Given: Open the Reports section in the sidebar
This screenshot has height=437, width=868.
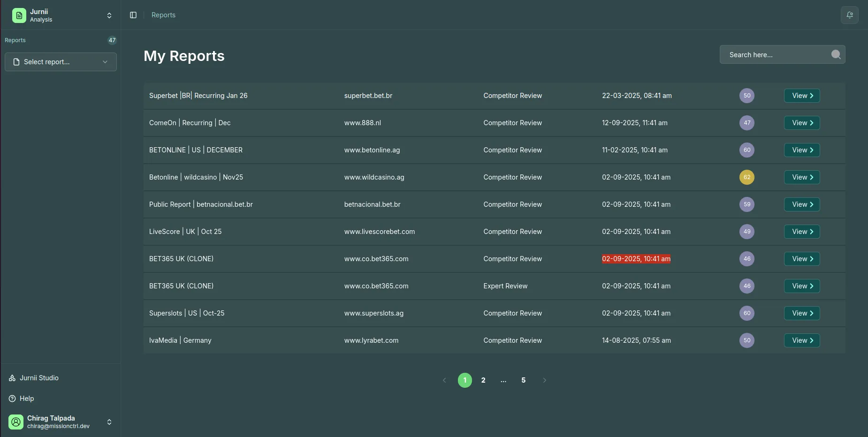Looking at the screenshot, I should tap(15, 40).
